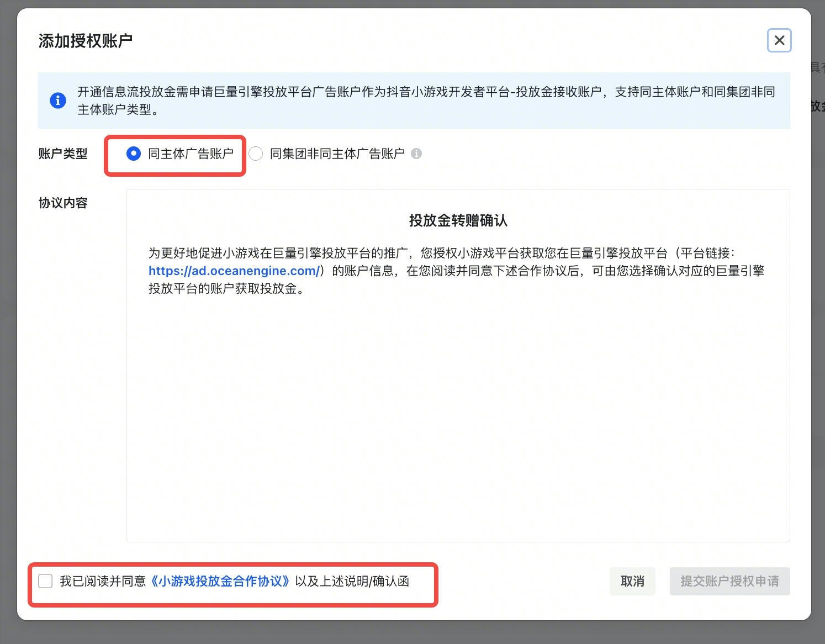825x644 pixels.
Task: Click the 添加授权账户 dialog title
Action: [86, 41]
